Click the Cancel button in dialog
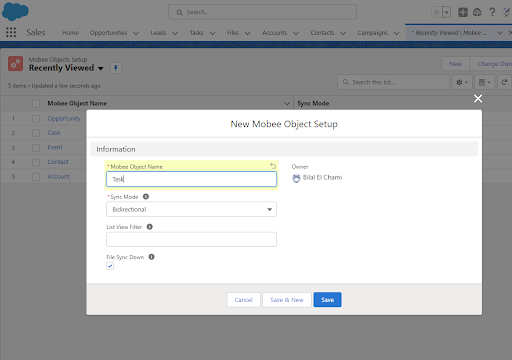Screen dimensions: 512x360 [x=243, y=300]
